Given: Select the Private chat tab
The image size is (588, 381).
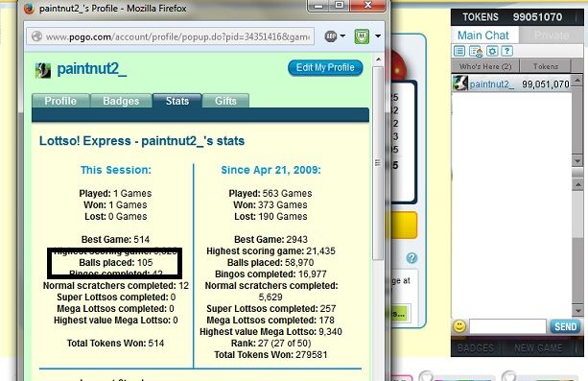Looking at the screenshot, I should point(552,36).
